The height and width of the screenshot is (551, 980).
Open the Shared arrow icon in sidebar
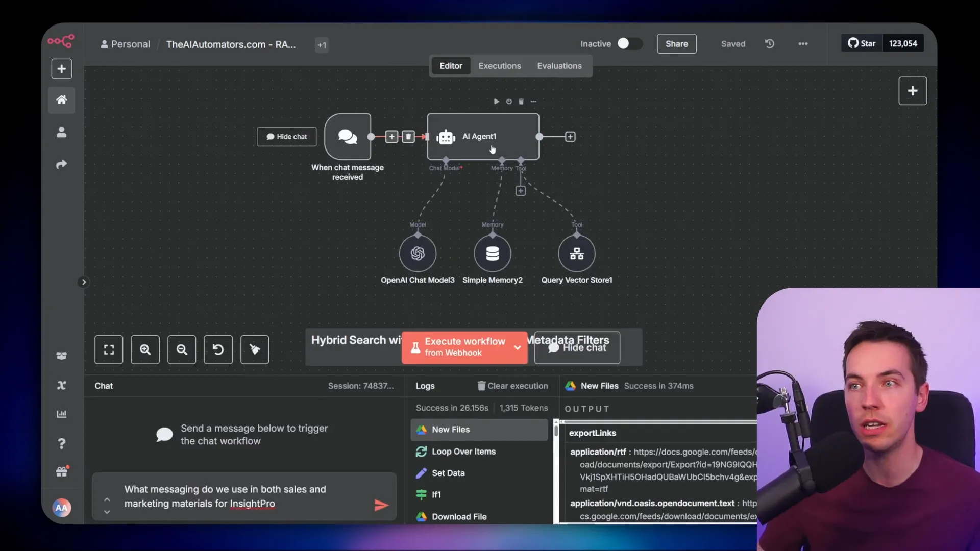[62, 164]
